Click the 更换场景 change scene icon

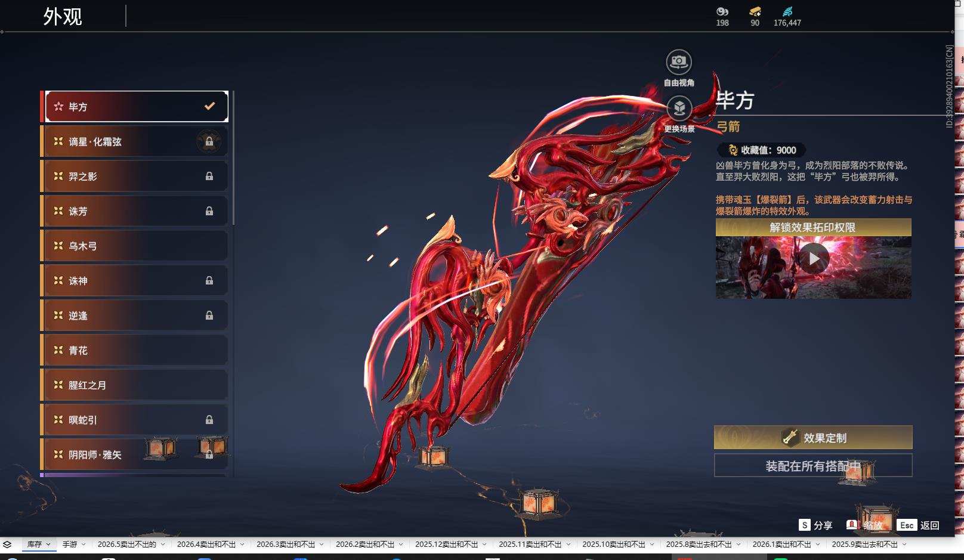(679, 108)
